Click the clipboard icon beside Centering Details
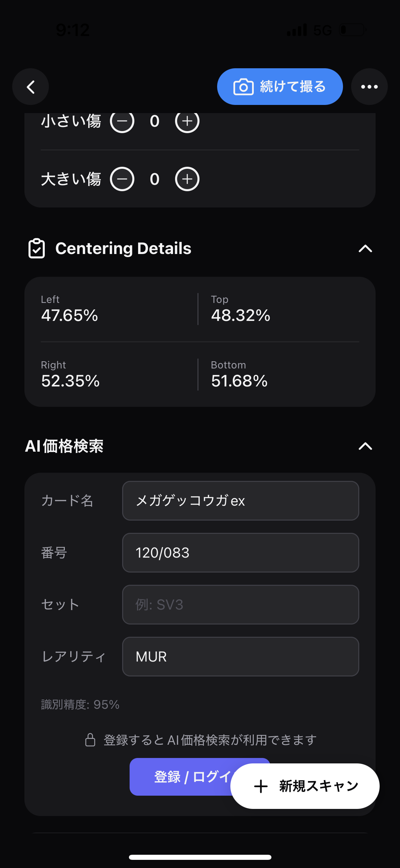 (x=37, y=249)
